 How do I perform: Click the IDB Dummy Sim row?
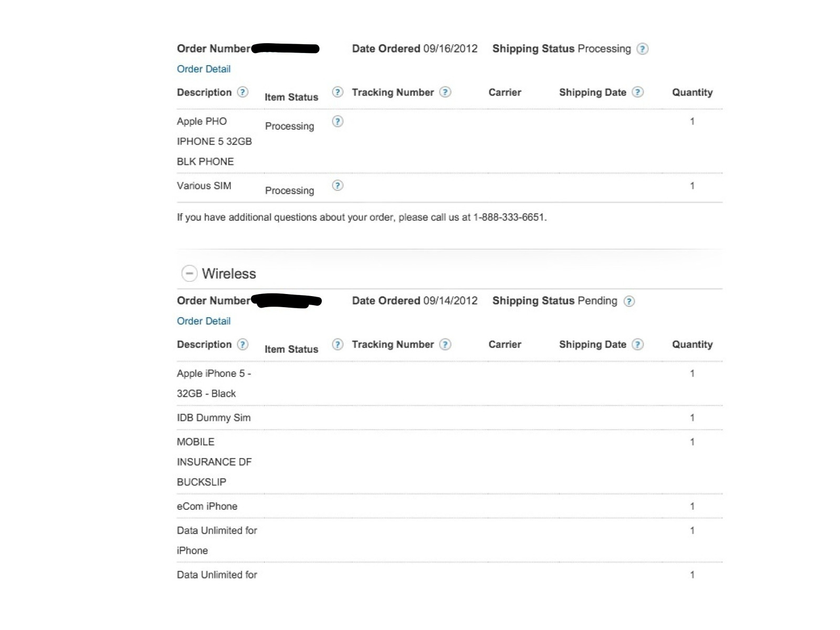(449, 417)
